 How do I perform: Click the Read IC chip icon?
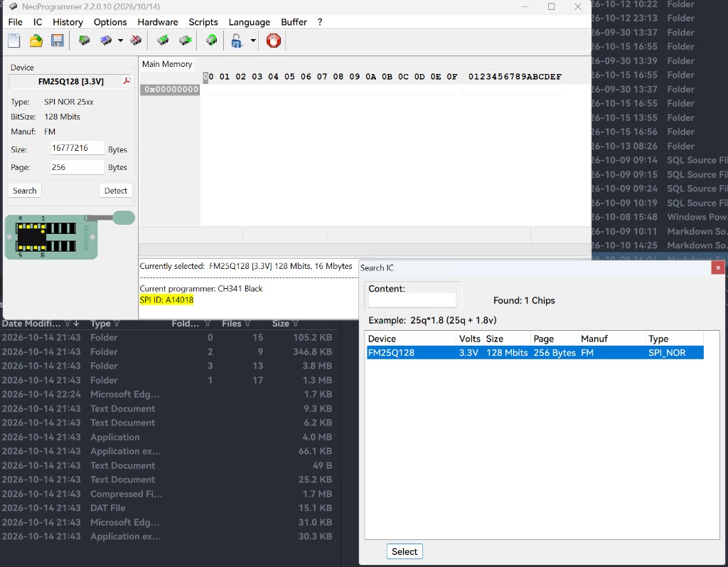pyautogui.click(x=84, y=41)
